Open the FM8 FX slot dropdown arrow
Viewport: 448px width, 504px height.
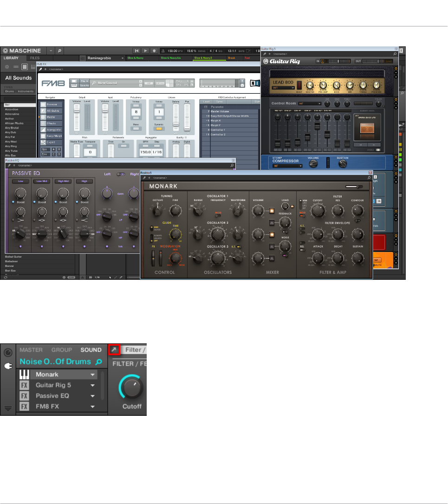pyautogui.click(x=93, y=407)
